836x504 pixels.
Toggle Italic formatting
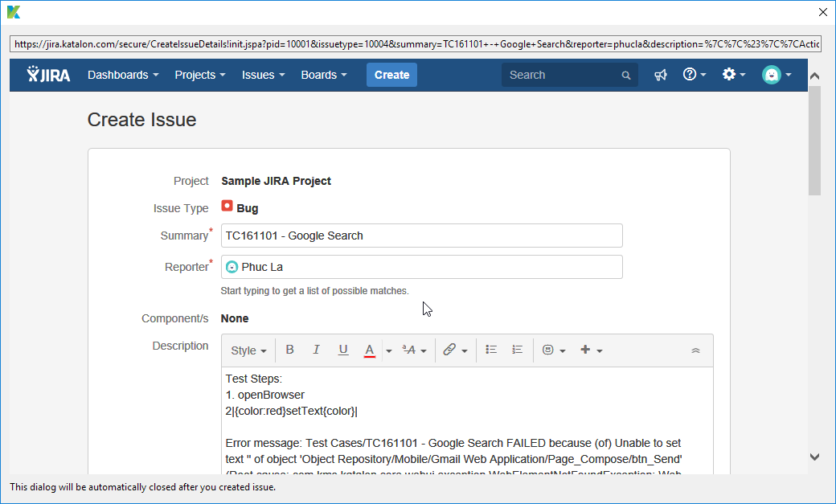click(x=316, y=350)
